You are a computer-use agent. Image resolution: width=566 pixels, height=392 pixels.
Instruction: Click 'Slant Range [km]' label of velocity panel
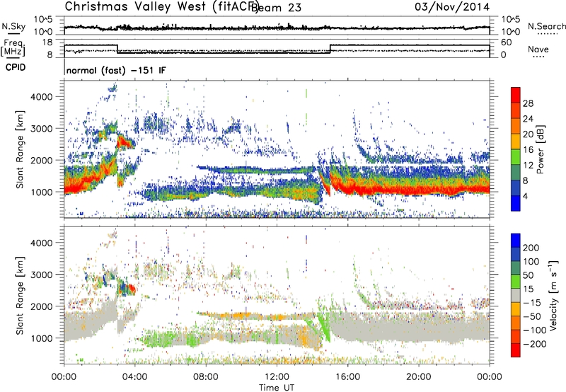pos(20,296)
